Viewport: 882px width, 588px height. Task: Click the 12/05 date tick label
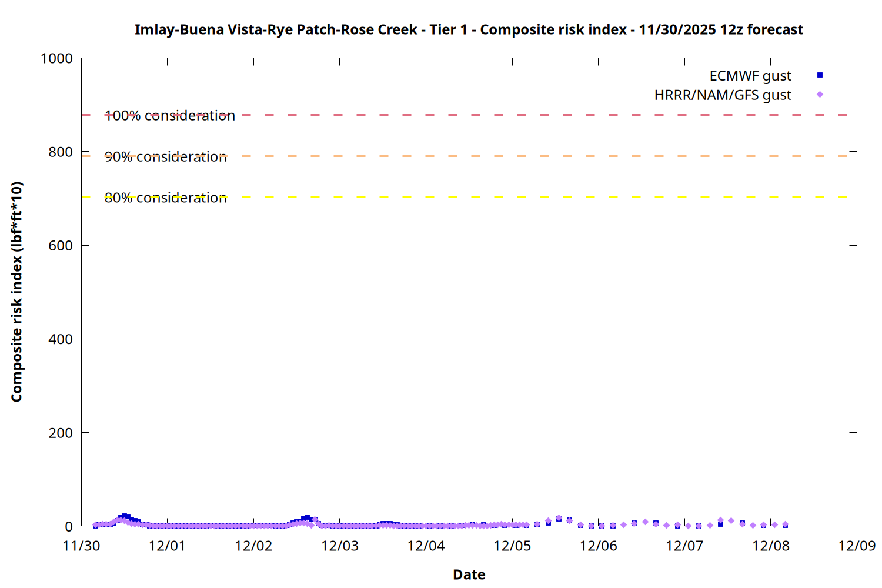click(x=512, y=546)
